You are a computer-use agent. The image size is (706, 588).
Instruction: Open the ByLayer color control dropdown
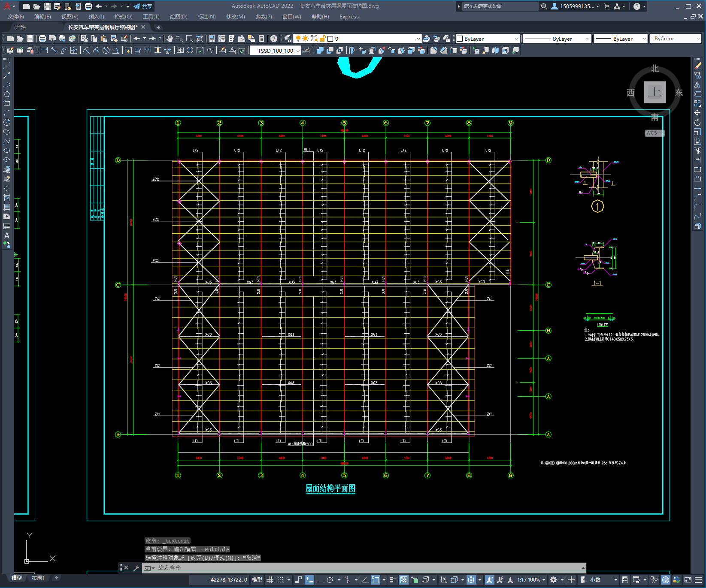pos(488,39)
